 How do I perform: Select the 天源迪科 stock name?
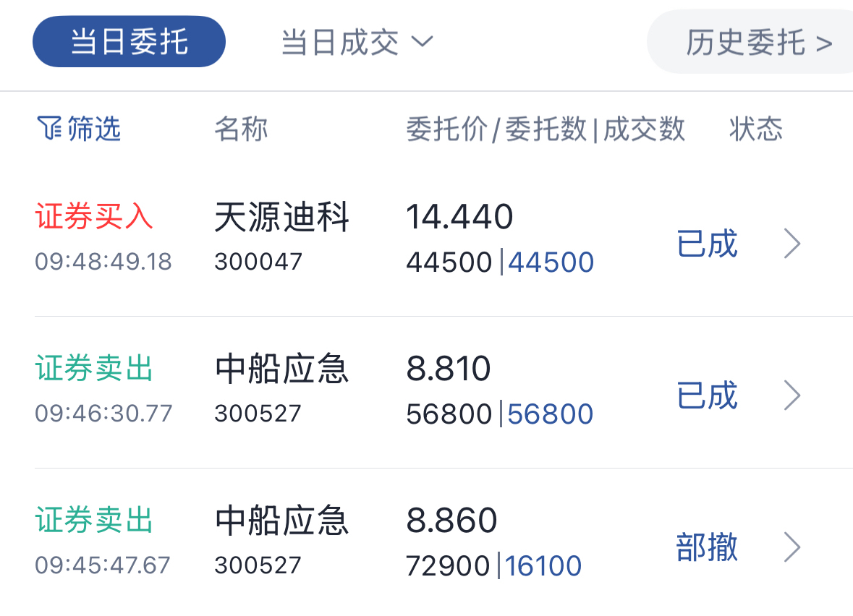281,217
